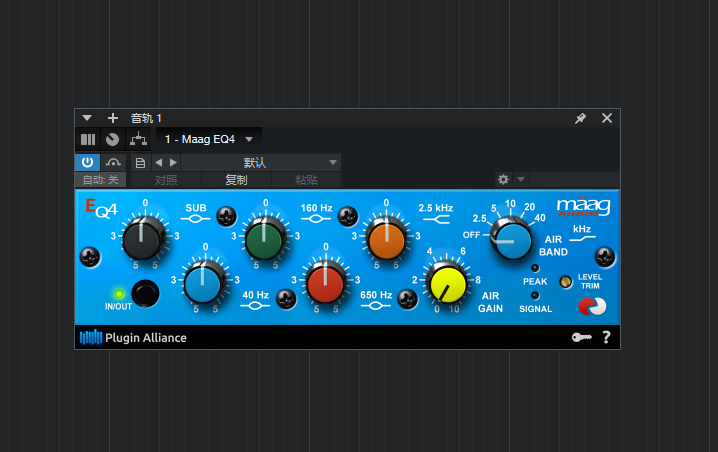Open the plugin window menu triangle
This screenshot has width=718, height=452.
click(x=87, y=118)
